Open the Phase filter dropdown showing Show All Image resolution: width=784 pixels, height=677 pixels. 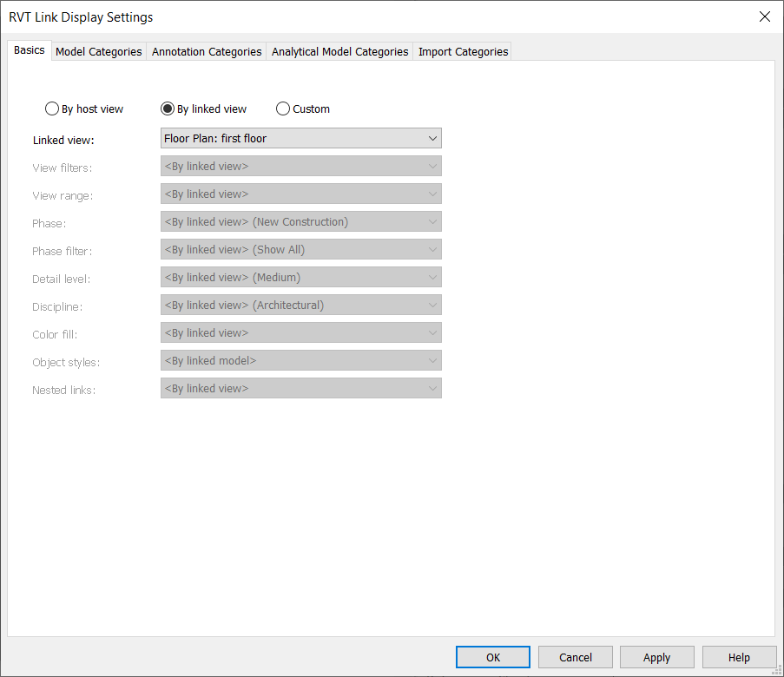coord(301,249)
